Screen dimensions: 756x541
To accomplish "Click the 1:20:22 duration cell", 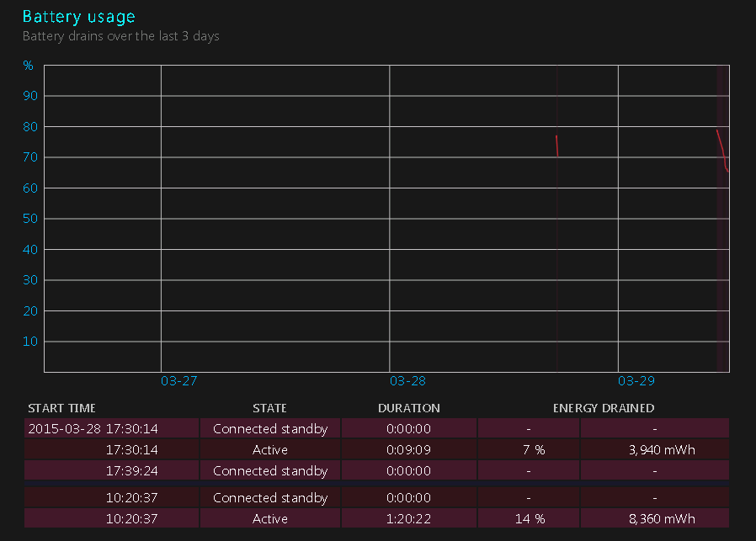I will [x=409, y=518].
